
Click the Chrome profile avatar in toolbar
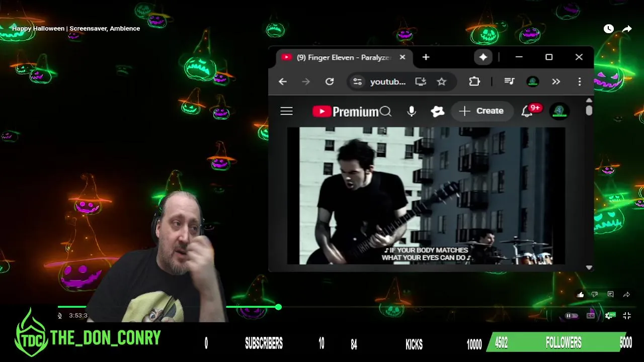point(533,81)
